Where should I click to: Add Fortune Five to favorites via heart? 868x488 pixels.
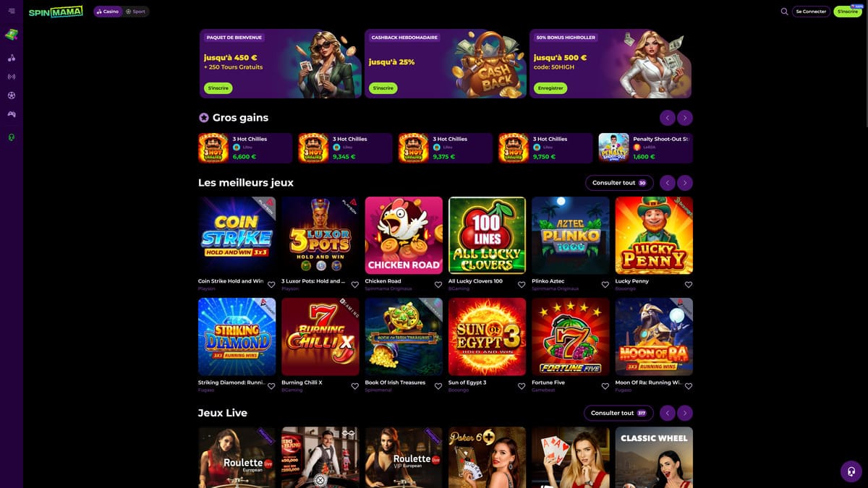(x=605, y=386)
